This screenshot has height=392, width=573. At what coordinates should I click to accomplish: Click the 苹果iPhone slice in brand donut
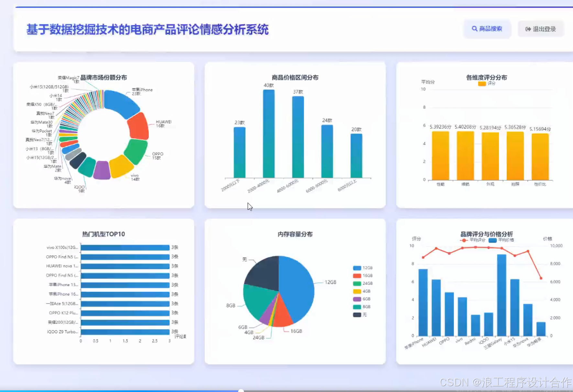click(121, 103)
